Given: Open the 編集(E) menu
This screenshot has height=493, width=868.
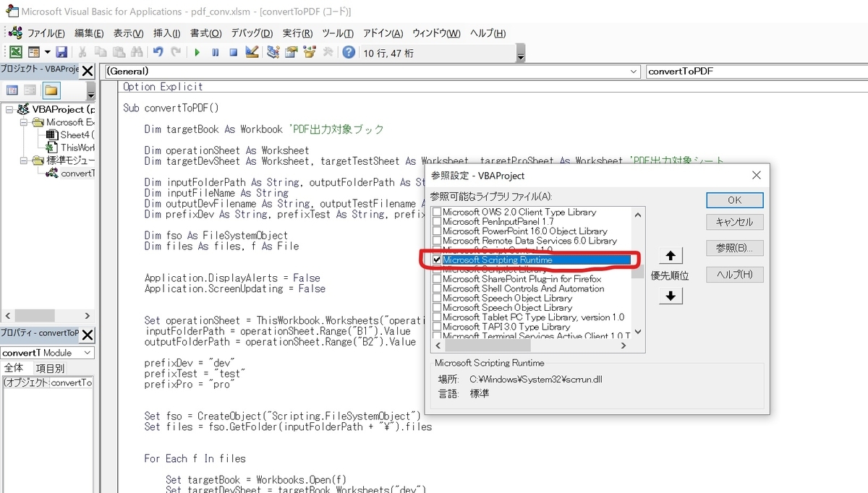Looking at the screenshot, I should point(89,33).
